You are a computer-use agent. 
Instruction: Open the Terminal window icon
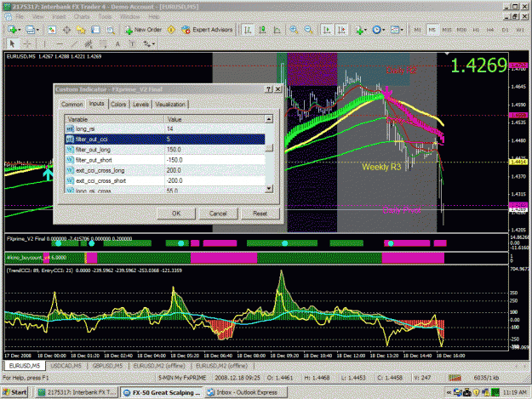click(x=95, y=30)
